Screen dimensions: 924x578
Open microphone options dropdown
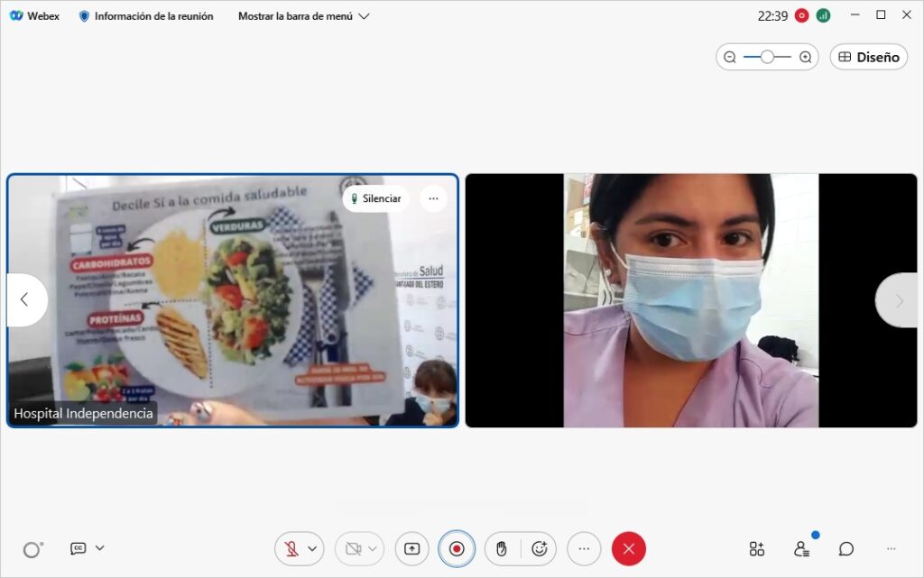point(311,548)
